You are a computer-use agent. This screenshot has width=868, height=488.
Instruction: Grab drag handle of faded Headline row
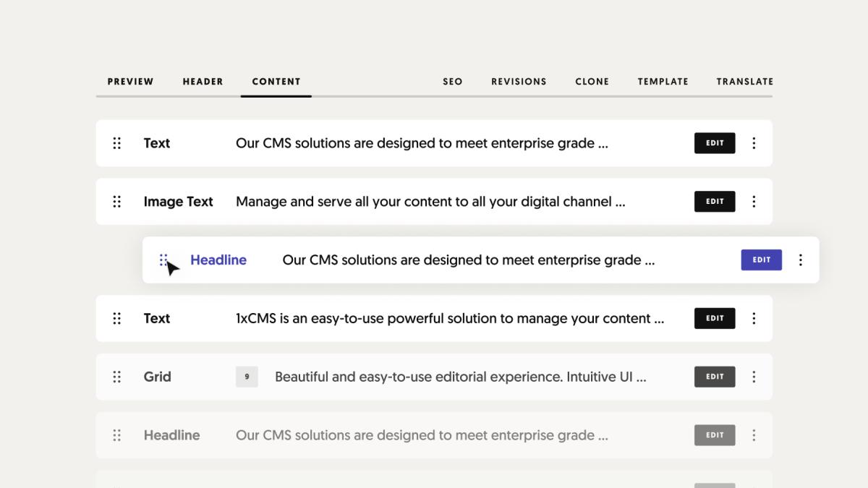tap(117, 435)
